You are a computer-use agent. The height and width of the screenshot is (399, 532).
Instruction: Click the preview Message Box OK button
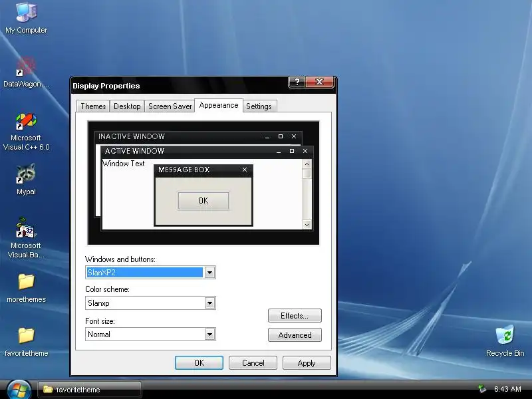(203, 201)
